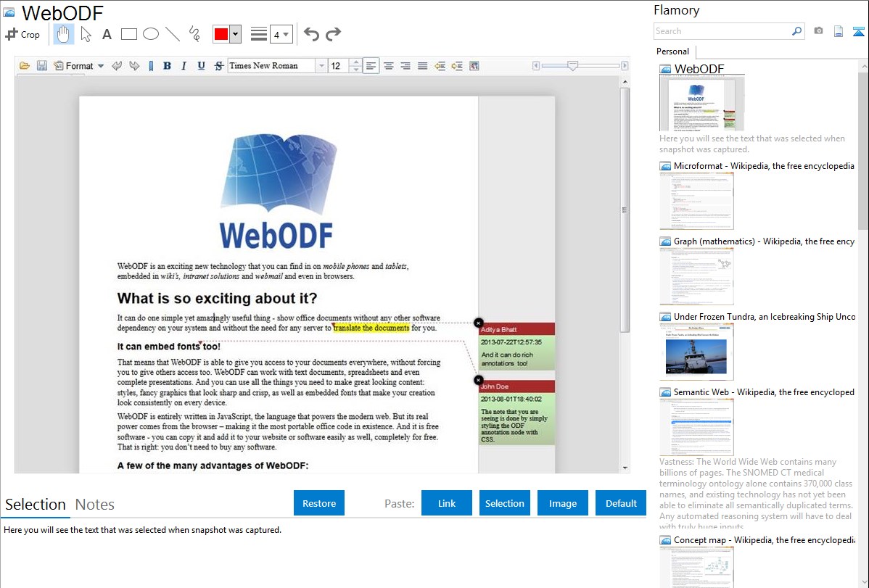The height and width of the screenshot is (588, 869).
Task: Open the Semantic Web snapshot thumbnail
Action: click(x=696, y=427)
